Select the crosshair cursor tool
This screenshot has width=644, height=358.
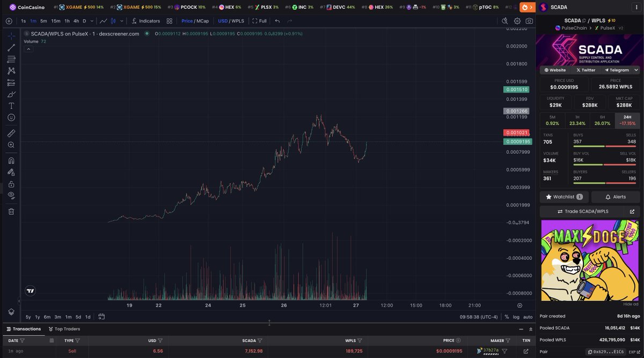point(11,35)
